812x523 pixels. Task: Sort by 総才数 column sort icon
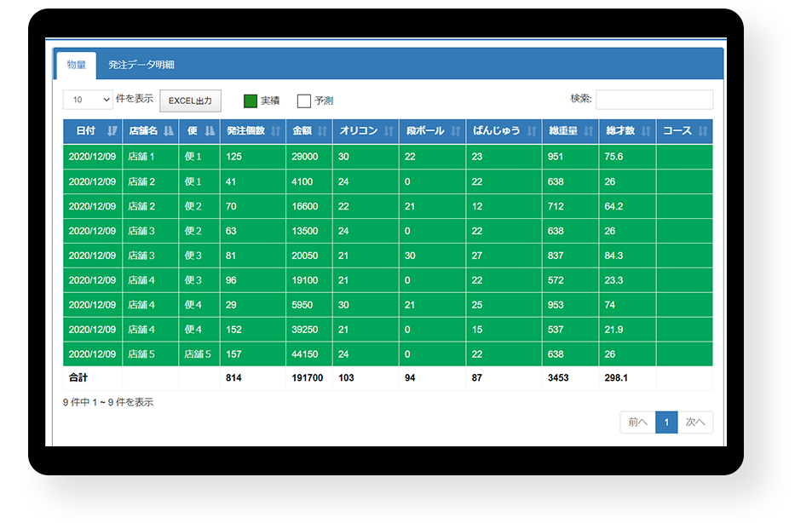click(x=645, y=131)
